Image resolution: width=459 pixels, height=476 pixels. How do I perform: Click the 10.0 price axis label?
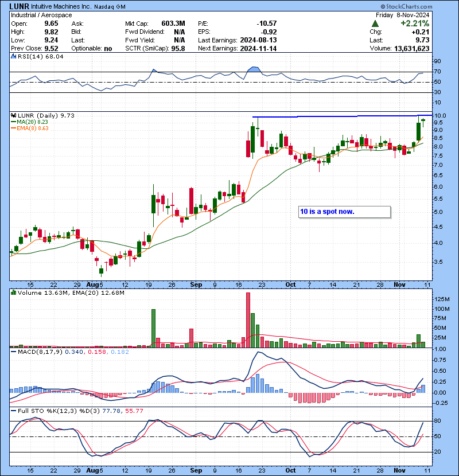(x=440, y=115)
